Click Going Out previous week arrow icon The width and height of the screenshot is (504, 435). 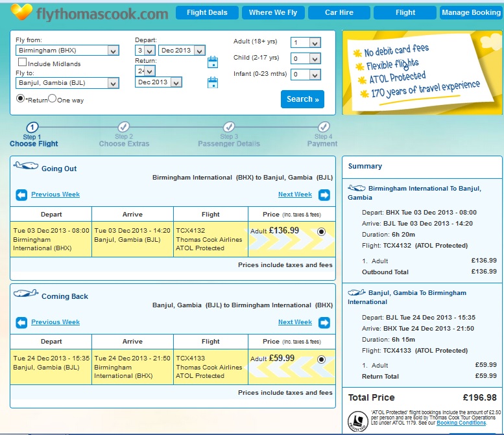click(x=21, y=194)
